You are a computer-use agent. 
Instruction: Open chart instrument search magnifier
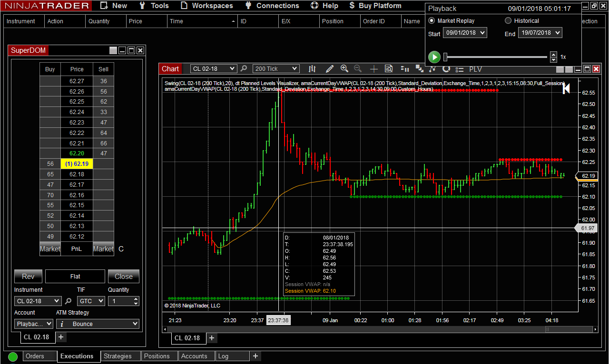(x=244, y=68)
